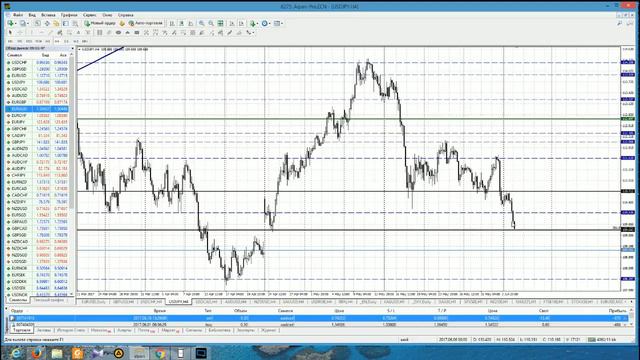Select the ellipse drawing tool
The width and height of the screenshot is (640, 360).
pyautogui.click(x=118, y=32)
